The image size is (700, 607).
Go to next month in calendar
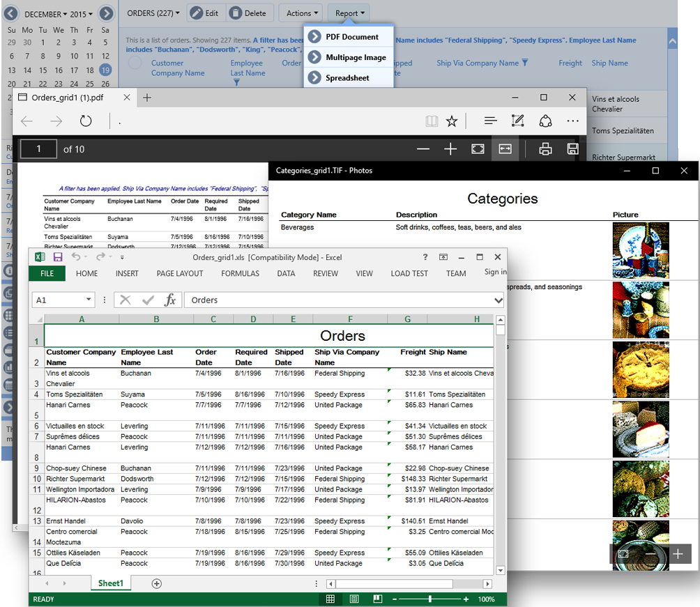coord(106,13)
